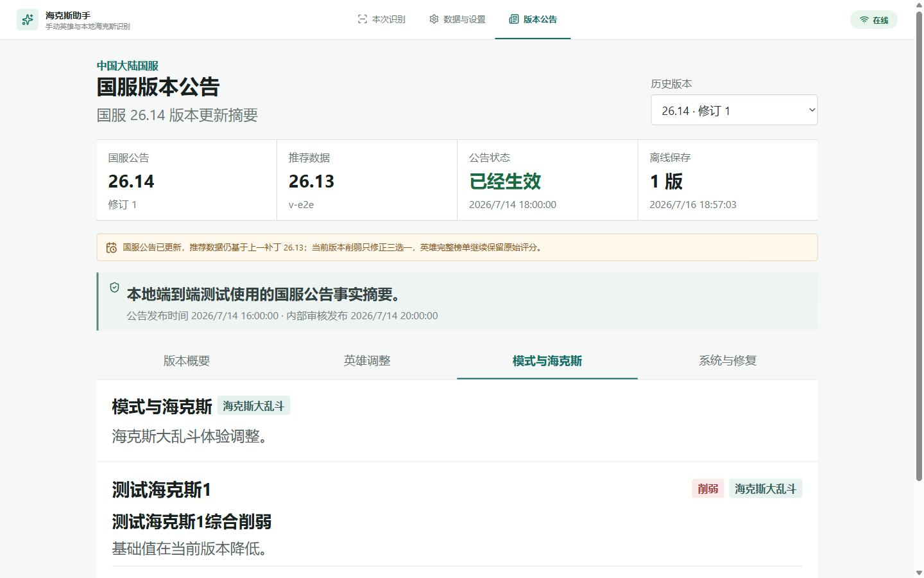
Task: Click the document icon beside 版本公告
Action: [514, 19]
